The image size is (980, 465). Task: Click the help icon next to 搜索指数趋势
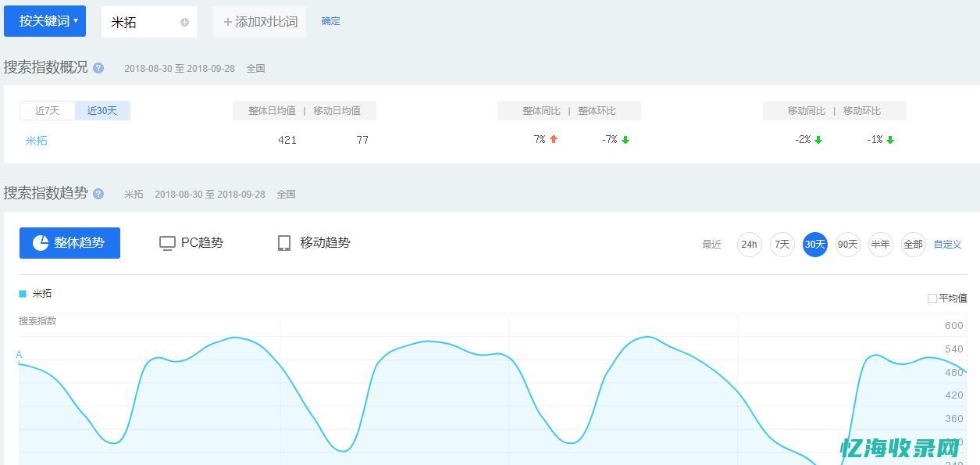click(98, 194)
